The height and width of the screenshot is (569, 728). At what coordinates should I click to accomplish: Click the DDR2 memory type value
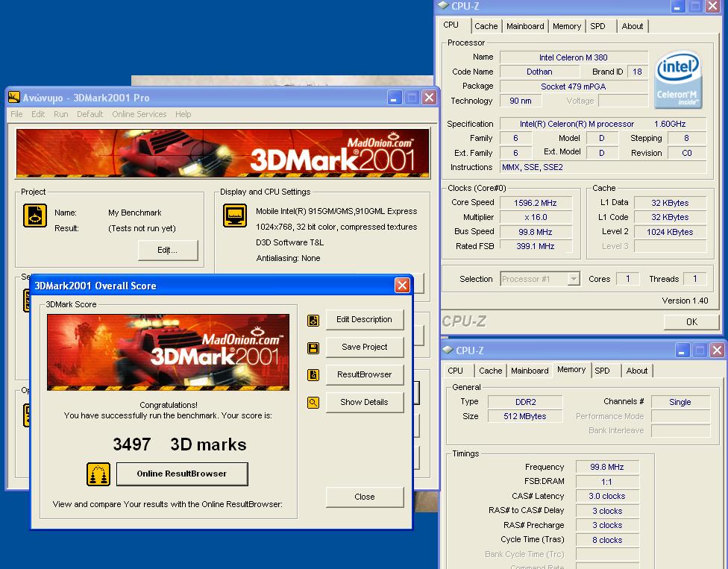(x=526, y=402)
